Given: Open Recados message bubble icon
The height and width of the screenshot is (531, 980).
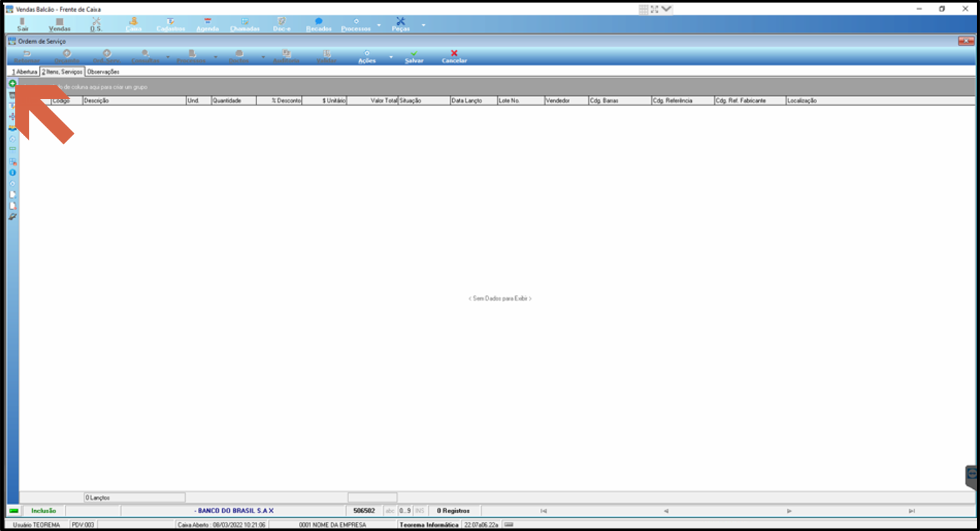Looking at the screenshot, I should point(319,24).
